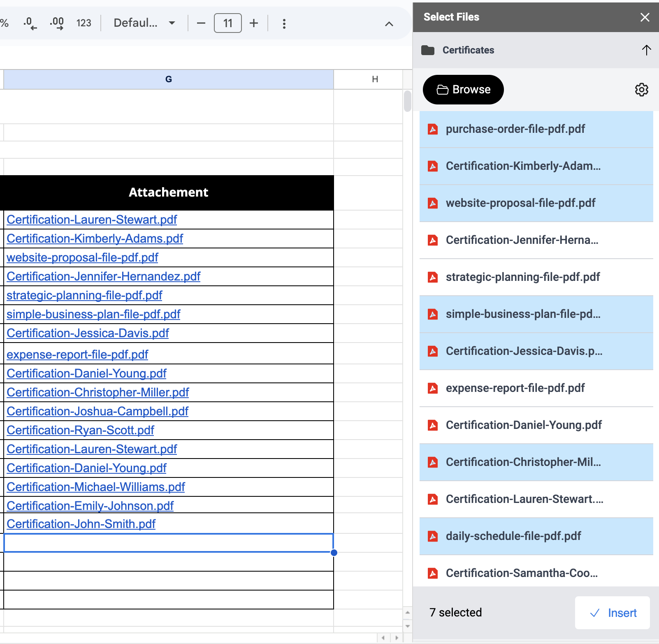This screenshot has width=659, height=644.
Task: Click the Certificates folder breadcrumb
Action: (468, 50)
